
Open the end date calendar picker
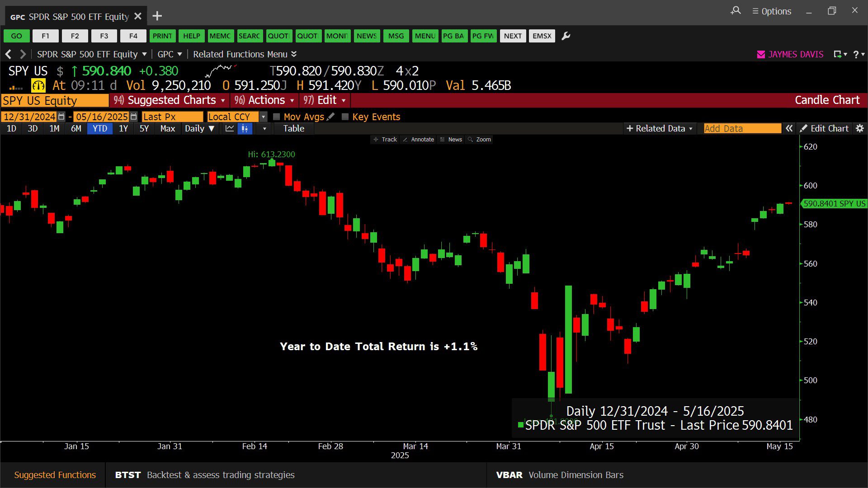[x=134, y=117]
